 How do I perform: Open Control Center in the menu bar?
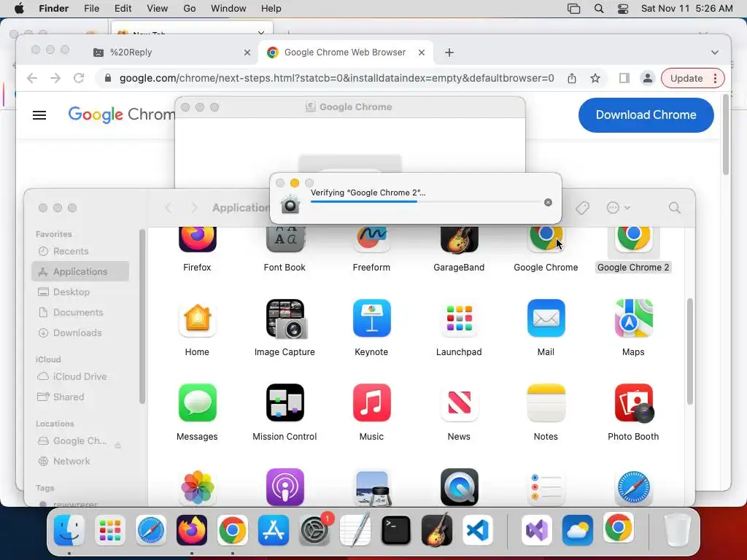tap(623, 9)
